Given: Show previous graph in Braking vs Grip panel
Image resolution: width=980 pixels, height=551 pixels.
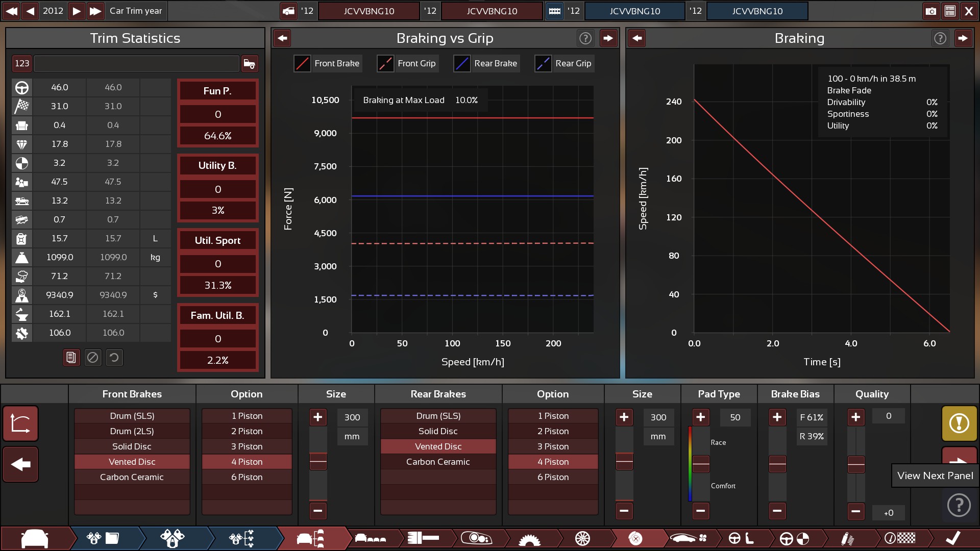Looking at the screenshot, I should coord(282,38).
